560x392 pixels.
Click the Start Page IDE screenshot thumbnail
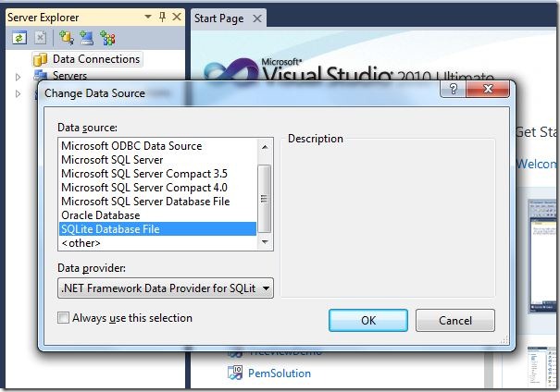pos(543,255)
